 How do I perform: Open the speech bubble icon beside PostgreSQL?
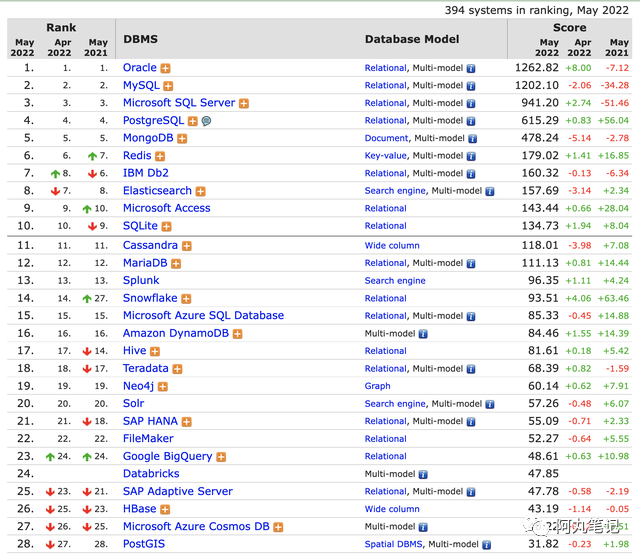tap(207, 121)
